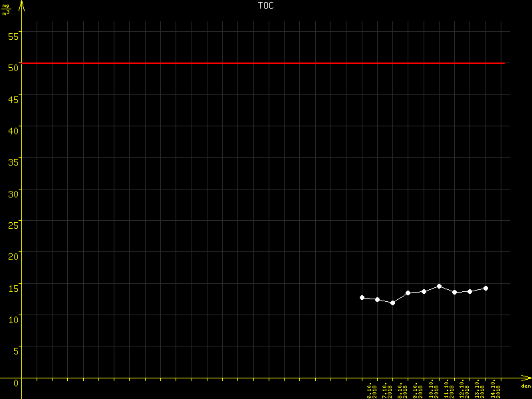Viewport: 532px width, 399px height.
Task: Click the highest data point on the line
Action: click(439, 286)
